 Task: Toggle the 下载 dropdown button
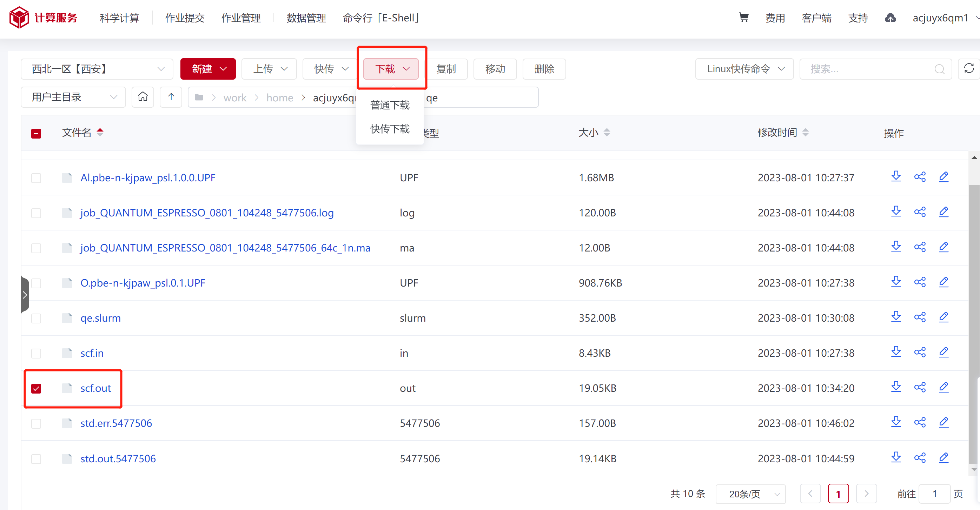point(391,69)
